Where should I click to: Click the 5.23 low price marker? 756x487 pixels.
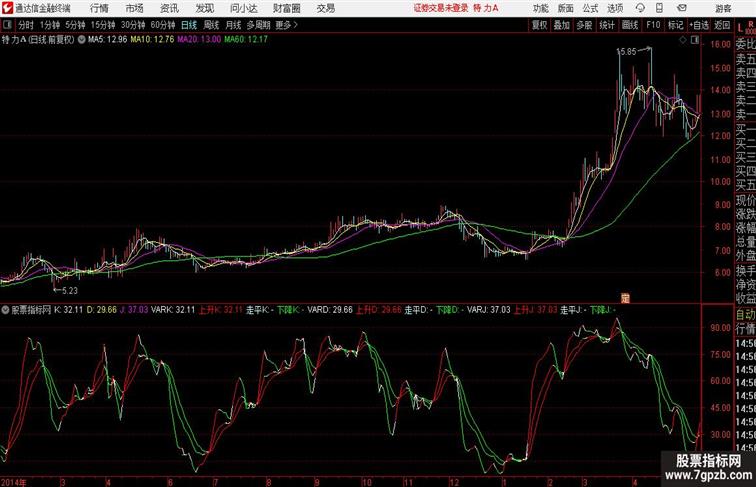[69, 290]
